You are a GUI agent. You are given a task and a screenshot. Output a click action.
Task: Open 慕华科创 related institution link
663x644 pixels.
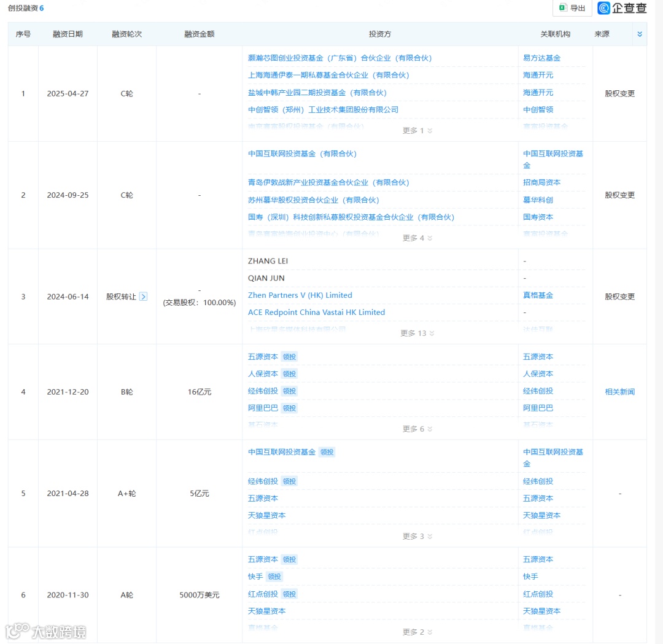coord(538,200)
